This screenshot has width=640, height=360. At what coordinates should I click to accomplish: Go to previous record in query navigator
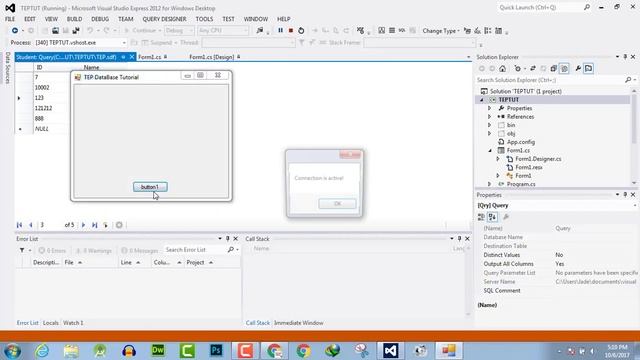[30, 225]
